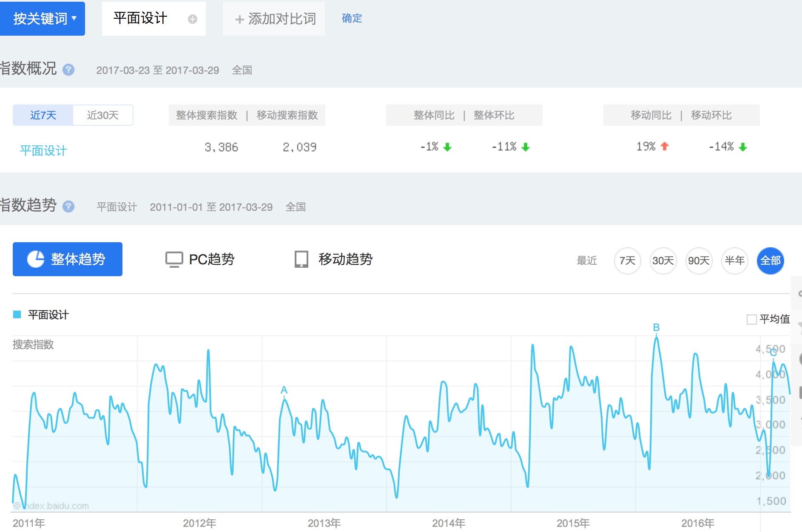The image size is (802, 532).
Task: Choose the 7天 range button
Action: coord(627,260)
